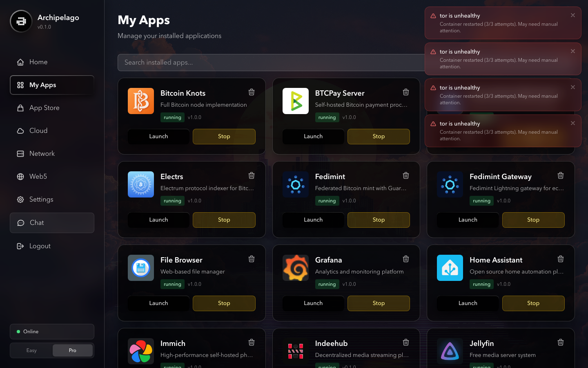
Task: Open the Chat panel from sidebar
Action: tap(52, 223)
